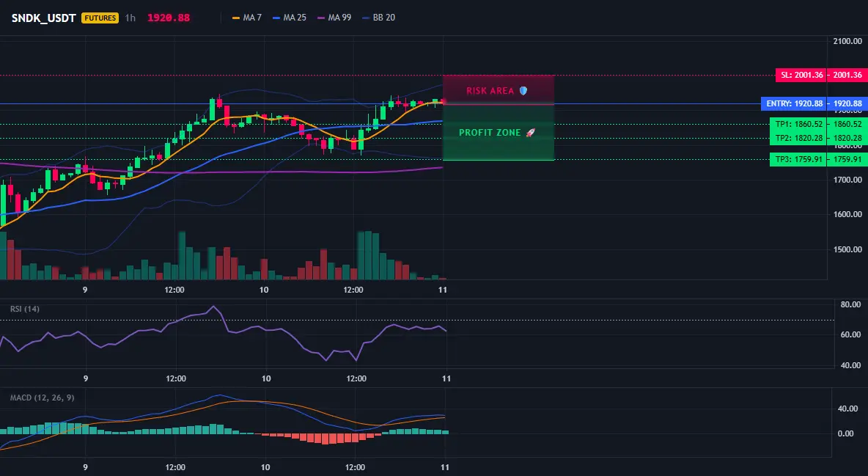Viewport: 868px width, 476px height.
Task: Click the rocket icon in Profit Zone
Action: 530,133
